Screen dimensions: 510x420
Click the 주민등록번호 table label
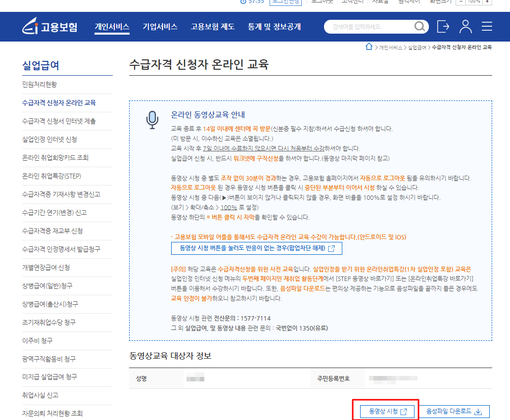point(333,378)
